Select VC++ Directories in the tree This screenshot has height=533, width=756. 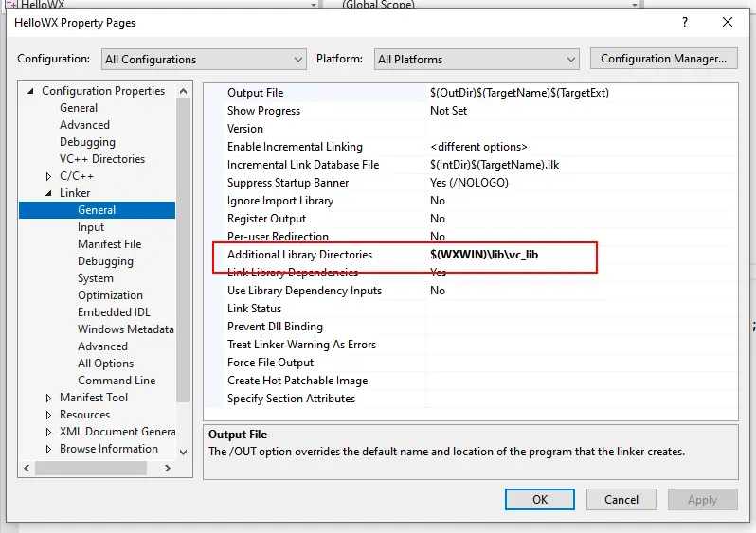point(101,159)
